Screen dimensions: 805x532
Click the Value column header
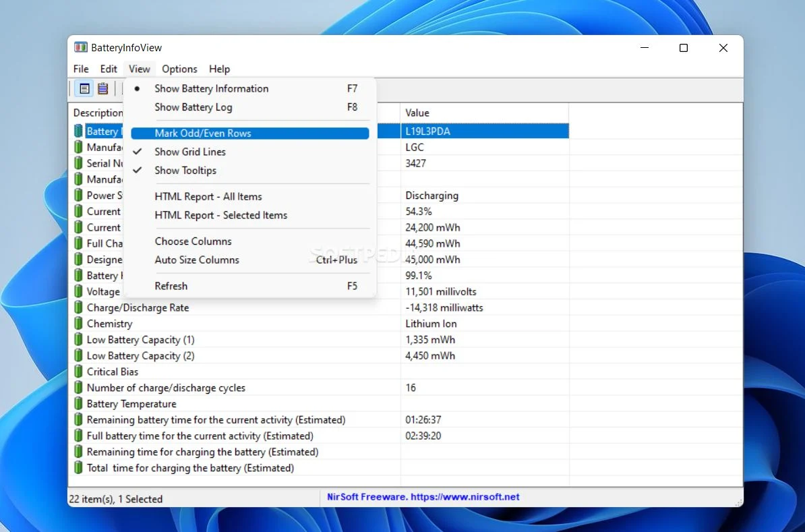click(x=484, y=113)
